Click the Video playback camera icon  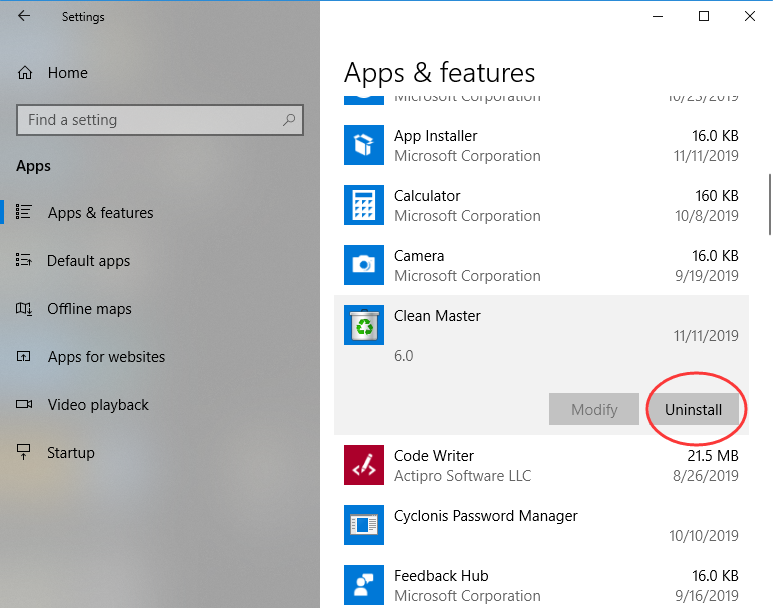(24, 404)
